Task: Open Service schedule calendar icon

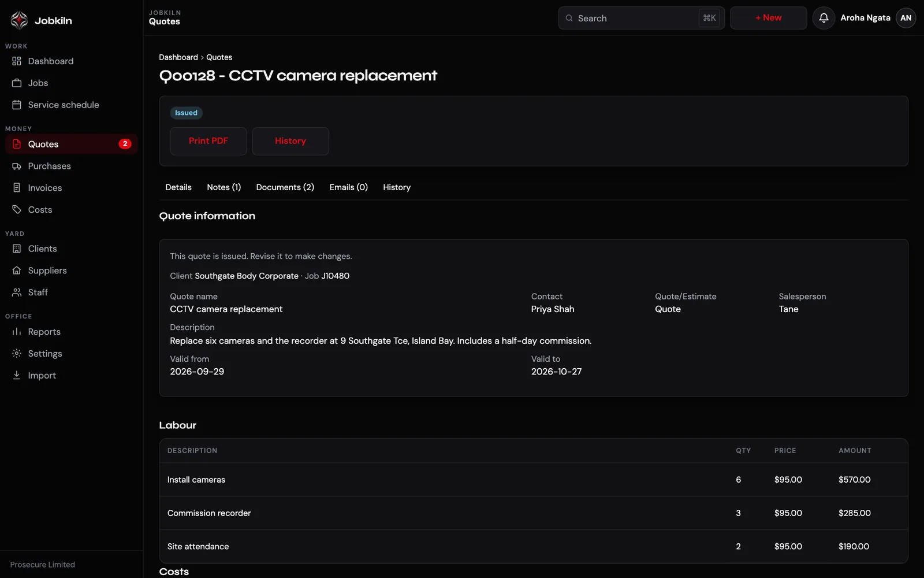Action: 17,105
